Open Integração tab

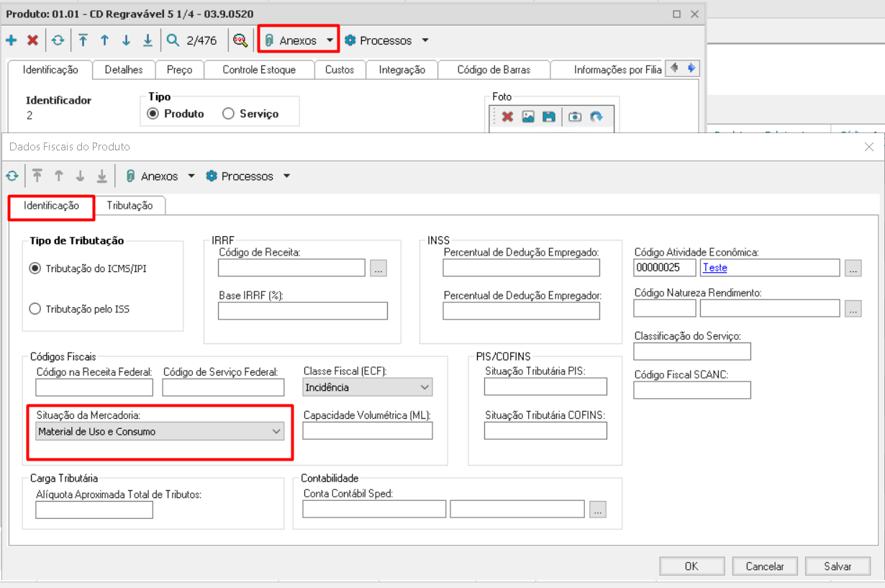[x=402, y=70]
